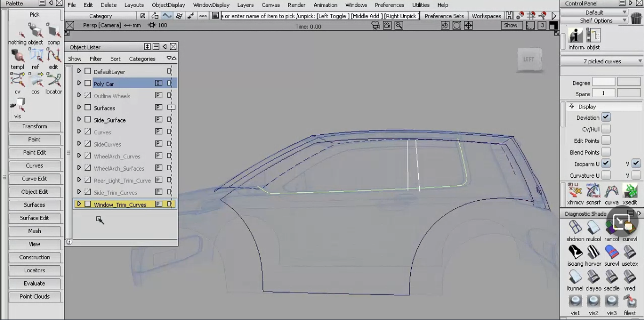Select the Pick component tool
644x320 pixels.
pyautogui.click(x=53, y=34)
